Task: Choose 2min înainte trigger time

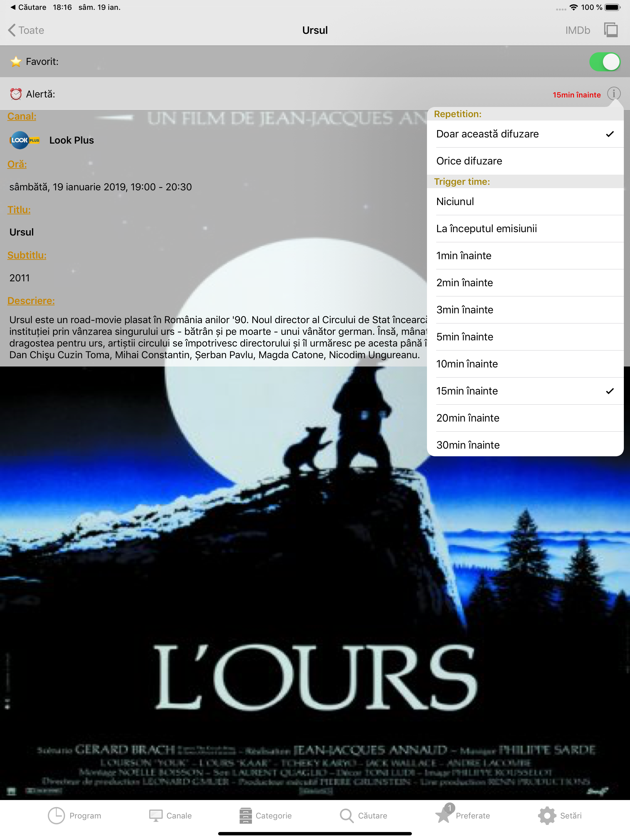Action: (x=525, y=283)
